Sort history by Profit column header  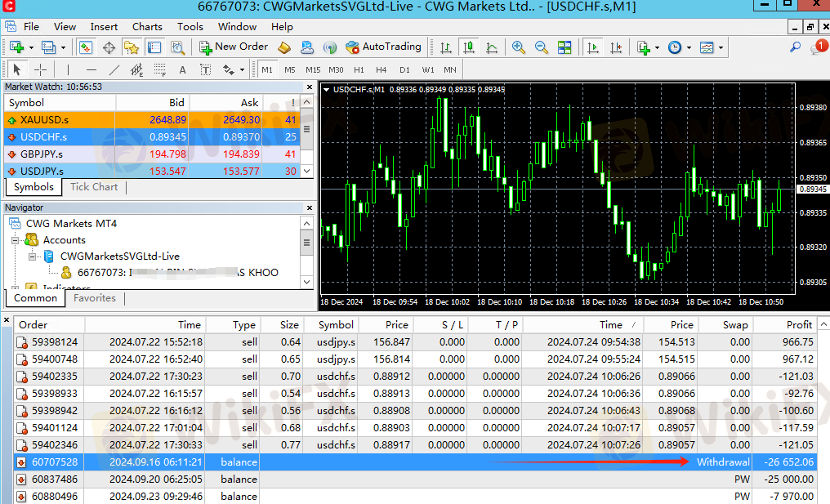(784, 324)
